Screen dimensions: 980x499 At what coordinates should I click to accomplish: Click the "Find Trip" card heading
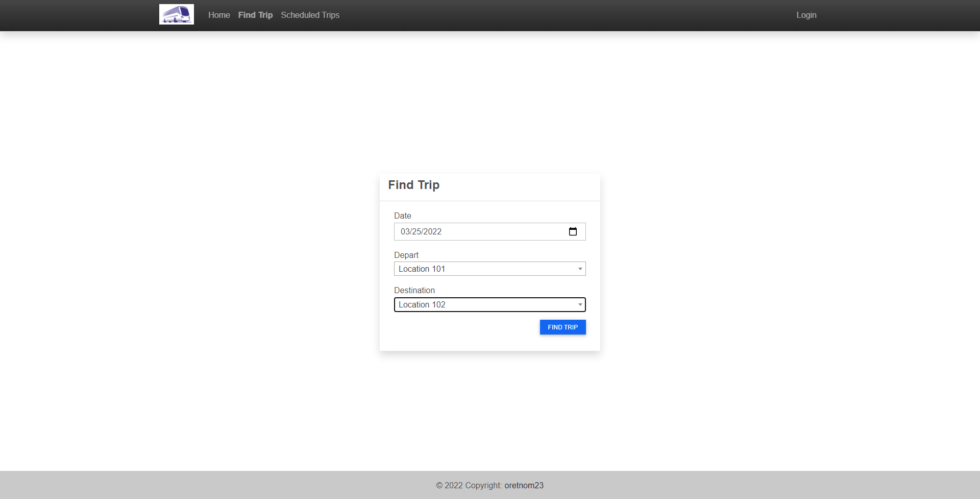coord(413,185)
